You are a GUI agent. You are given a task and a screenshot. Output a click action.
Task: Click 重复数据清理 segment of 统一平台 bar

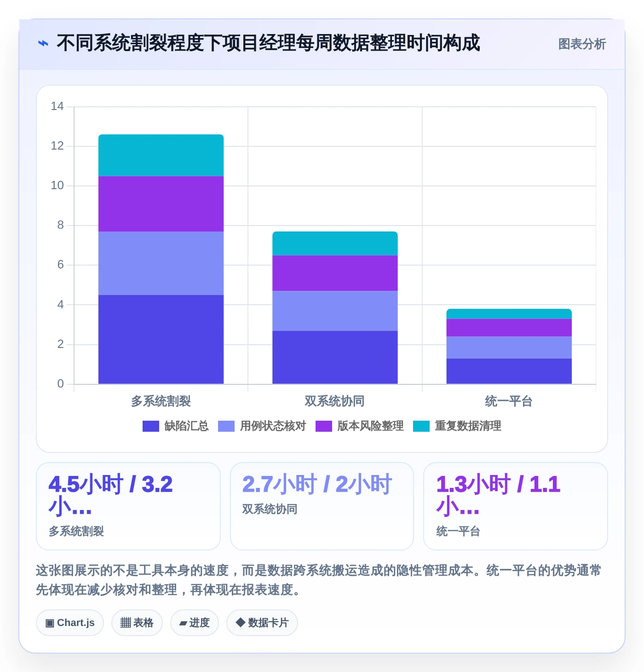(x=509, y=314)
